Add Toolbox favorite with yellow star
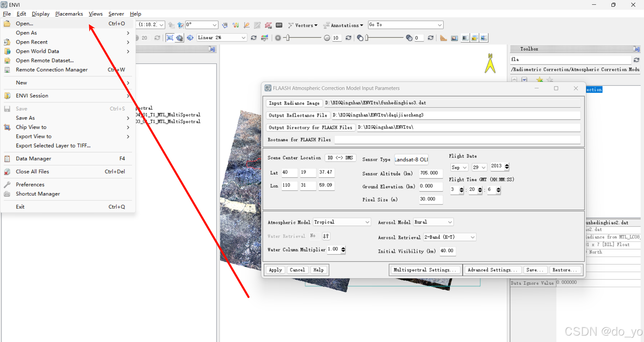This screenshot has width=644, height=342. (539, 80)
